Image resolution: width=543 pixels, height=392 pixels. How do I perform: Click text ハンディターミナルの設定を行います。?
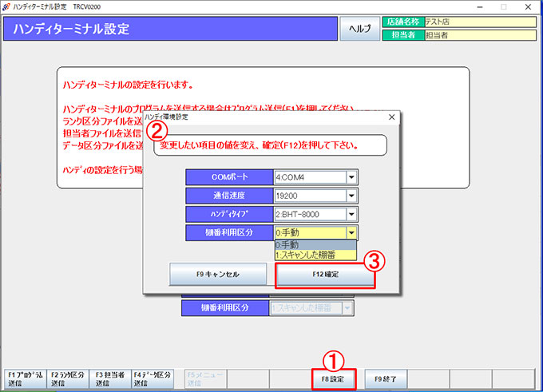point(128,85)
